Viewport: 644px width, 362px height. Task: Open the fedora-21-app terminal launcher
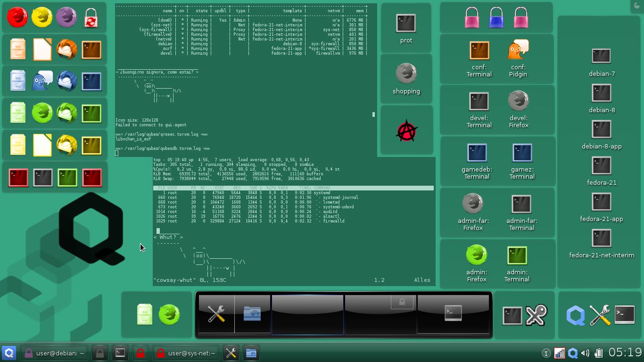pyautogui.click(x=601, y=202)
